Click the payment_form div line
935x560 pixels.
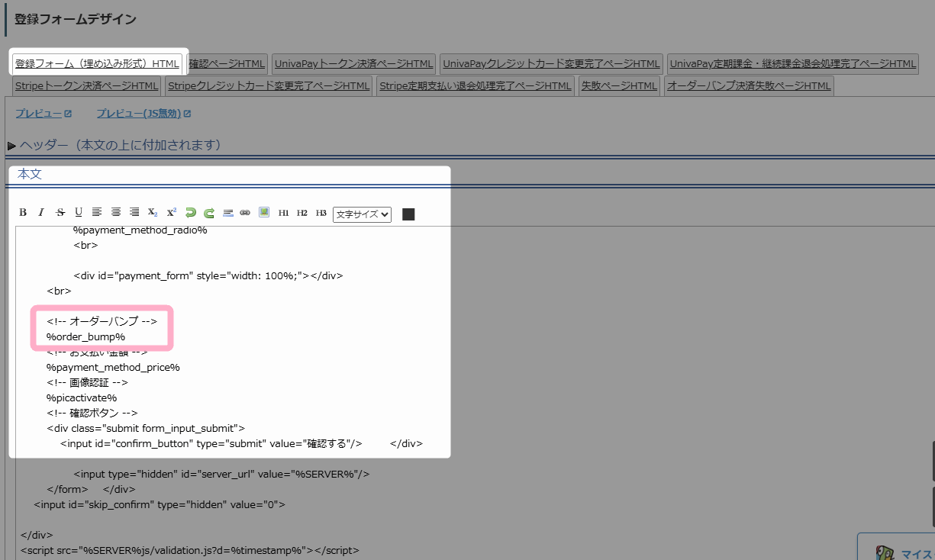pos(208,275)
